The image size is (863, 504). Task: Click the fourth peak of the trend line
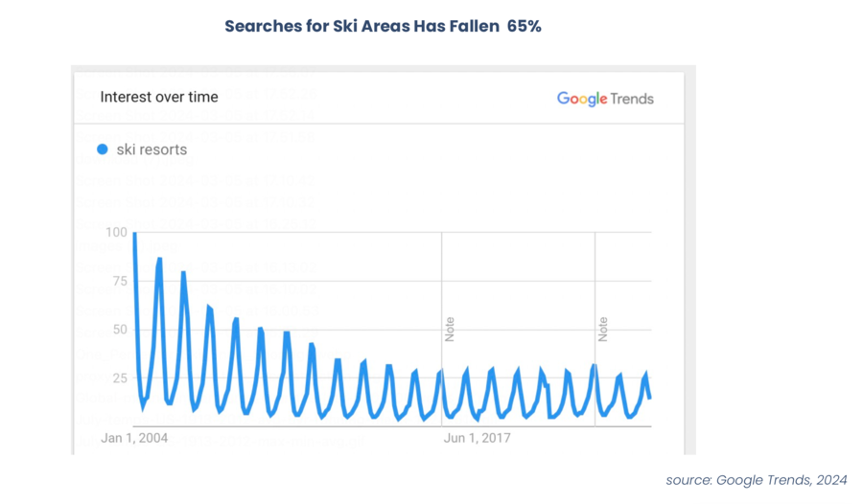tap(209, 308)
